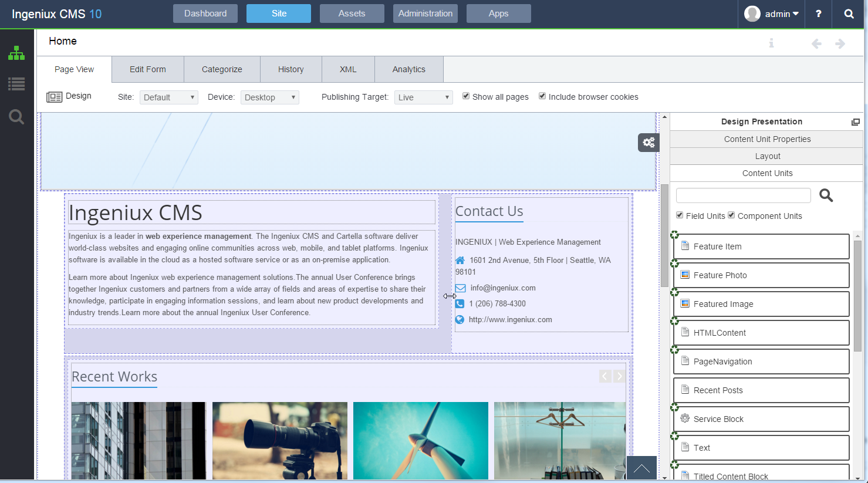Open the Analytics tab
This screenshot has height=483, width=868.
point(408,69)
